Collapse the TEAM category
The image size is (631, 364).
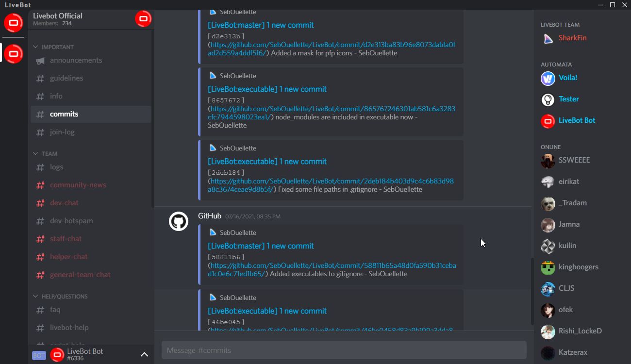(35, 153)
